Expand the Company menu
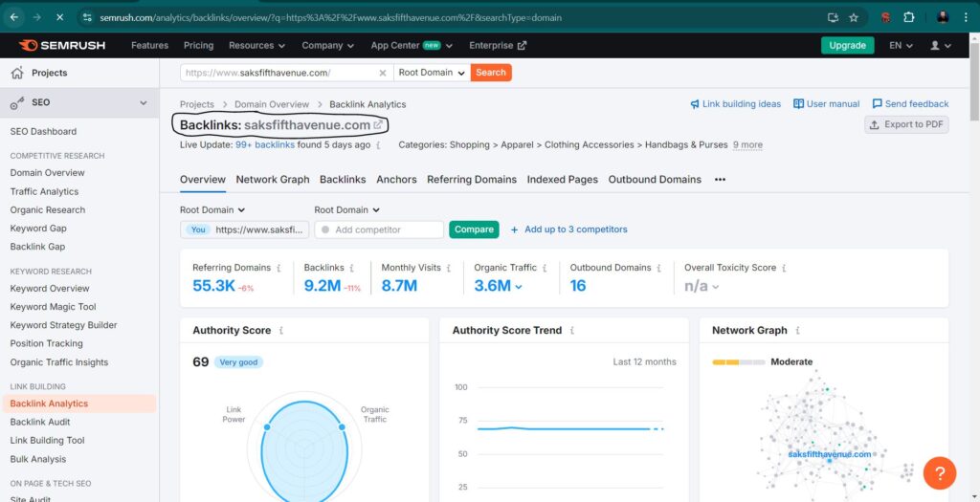 pos(327,46)
